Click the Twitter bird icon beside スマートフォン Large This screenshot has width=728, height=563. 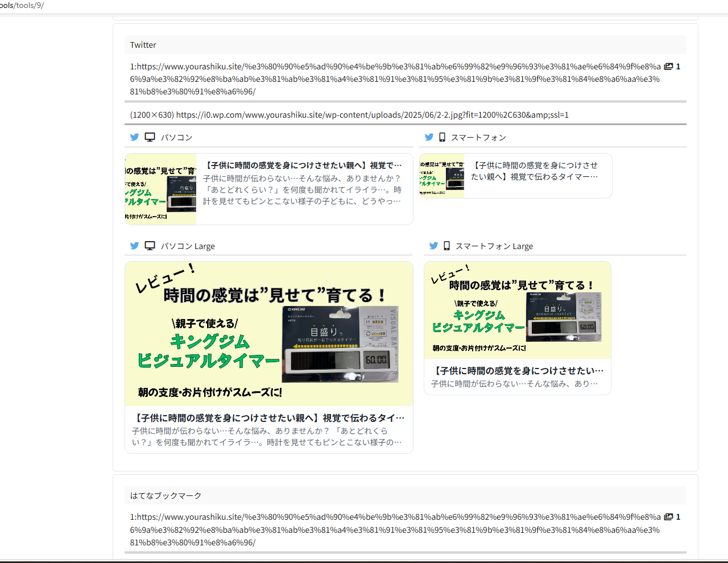pyautogui.click(x=433, y=246)
